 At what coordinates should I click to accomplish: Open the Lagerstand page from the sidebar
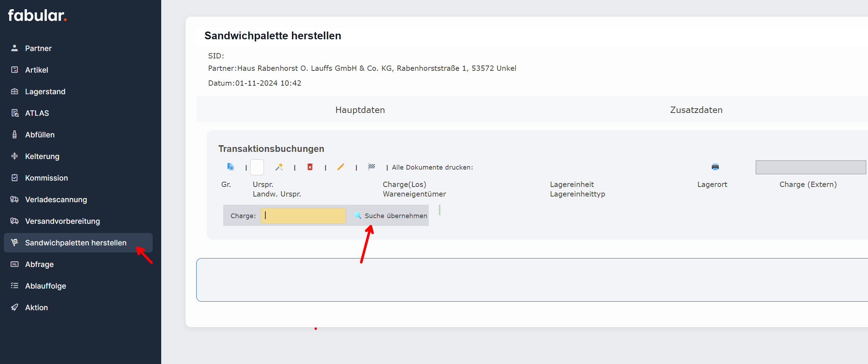point(45,91)
